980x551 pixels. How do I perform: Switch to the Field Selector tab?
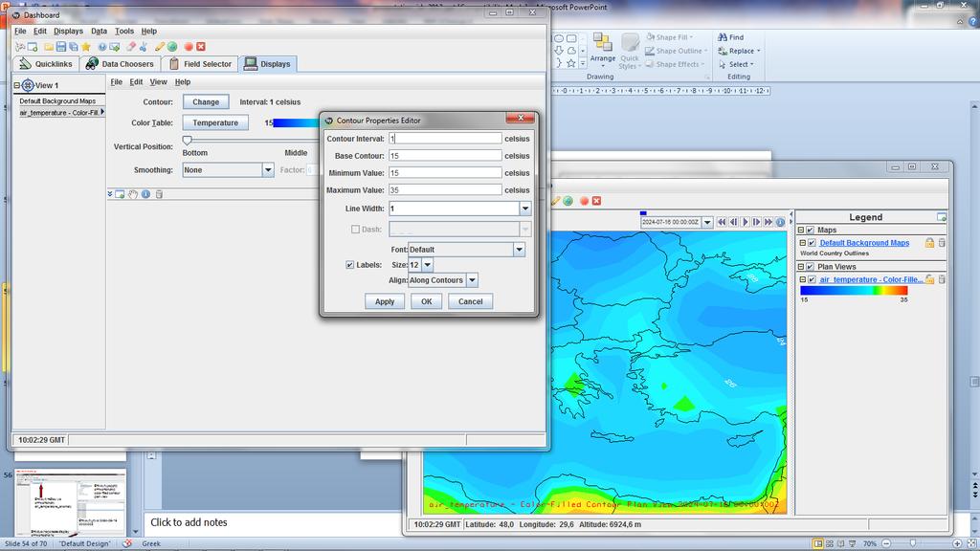pos(200,64)
